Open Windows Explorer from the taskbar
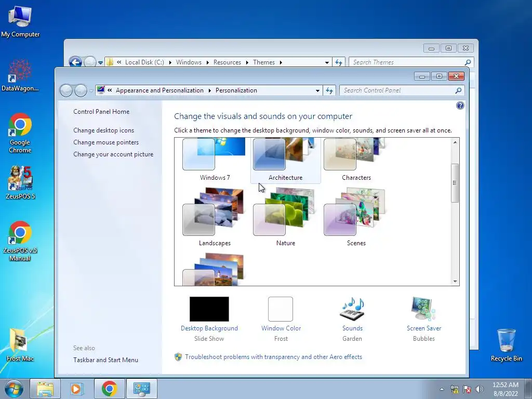532x399 pixels. (45, 389)
